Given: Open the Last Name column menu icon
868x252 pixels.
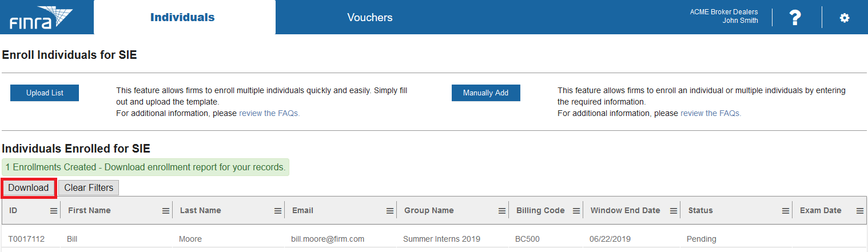Looking at the screenshot, I should (278, 211).
